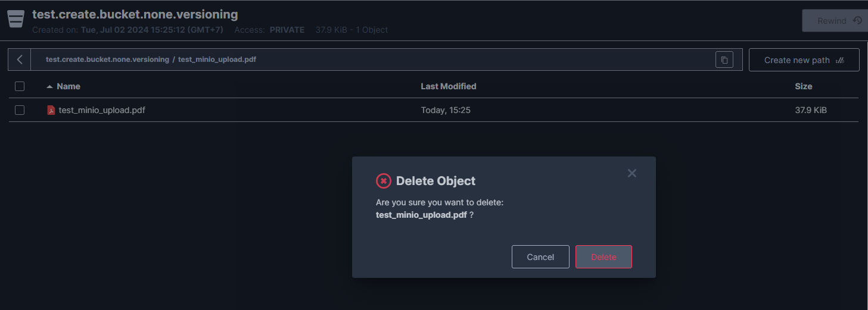Close the Delete Object dialog with the X
Viewport: 868px width, 310px height.
pyautogui.click(x=632, y=173)
